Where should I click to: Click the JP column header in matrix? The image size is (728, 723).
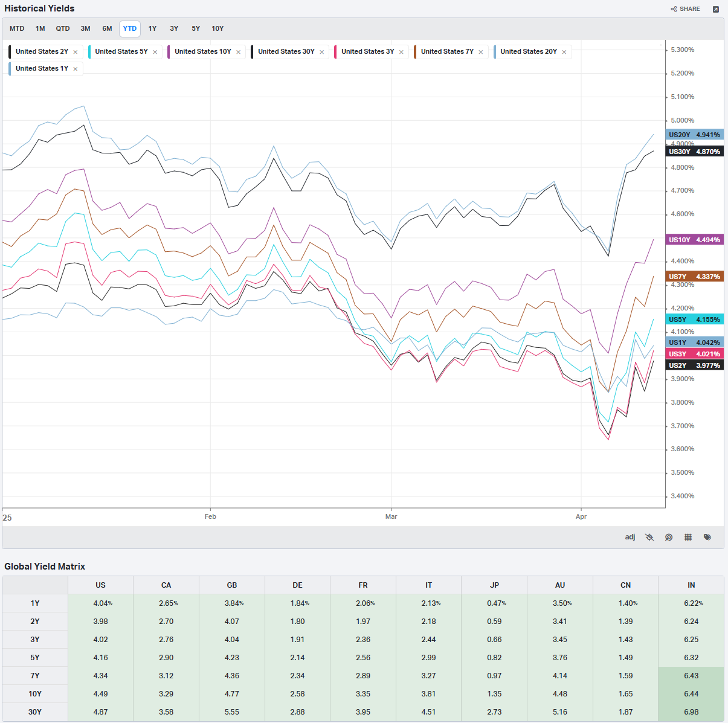(494, 585)
